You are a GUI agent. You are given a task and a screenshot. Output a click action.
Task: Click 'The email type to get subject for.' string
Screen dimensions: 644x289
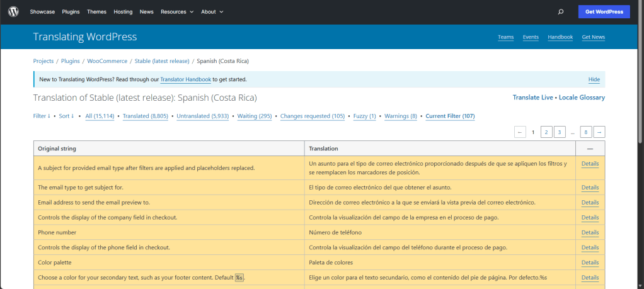pos(81,188)
